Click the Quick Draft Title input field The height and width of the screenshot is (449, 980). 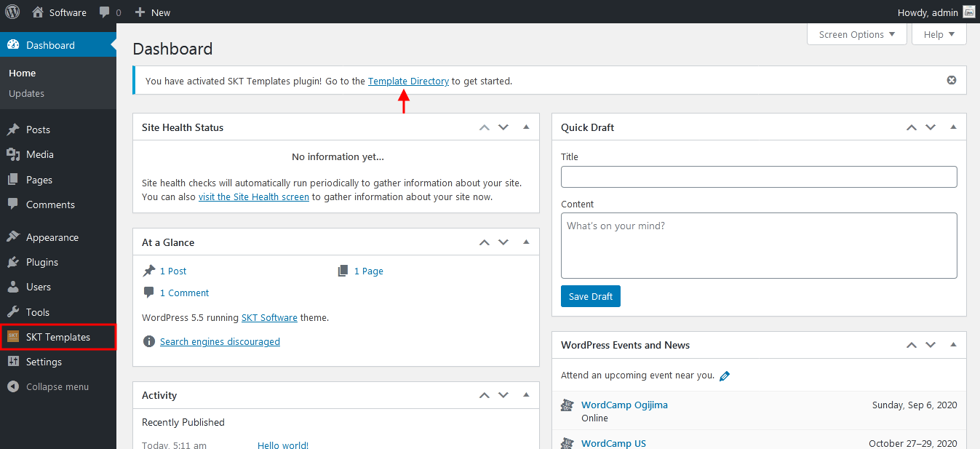click(759, 177)
